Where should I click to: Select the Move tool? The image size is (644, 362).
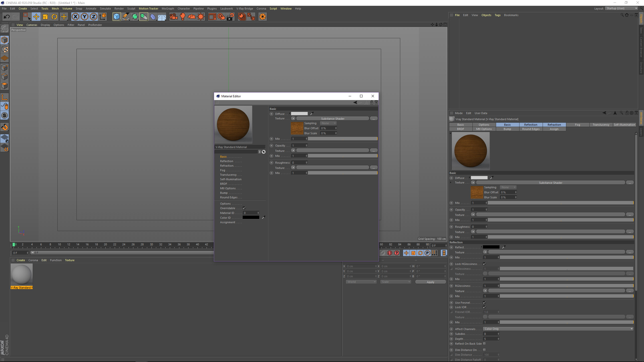pyautogui.click(x=36, y=17)
